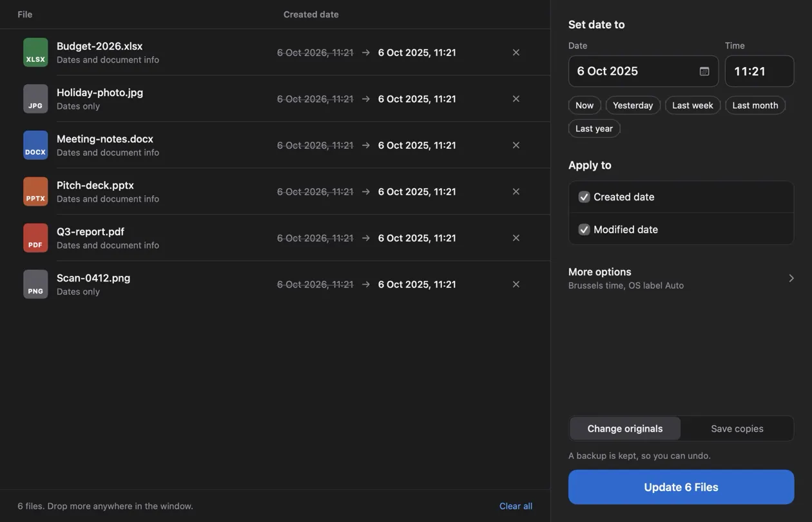Remove Scan-0412.png from the list

point(516,284)
